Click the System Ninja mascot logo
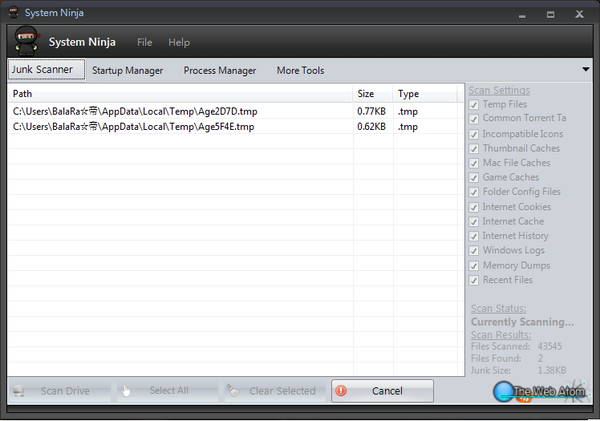The image size is (600, 421). coord(26,41)
